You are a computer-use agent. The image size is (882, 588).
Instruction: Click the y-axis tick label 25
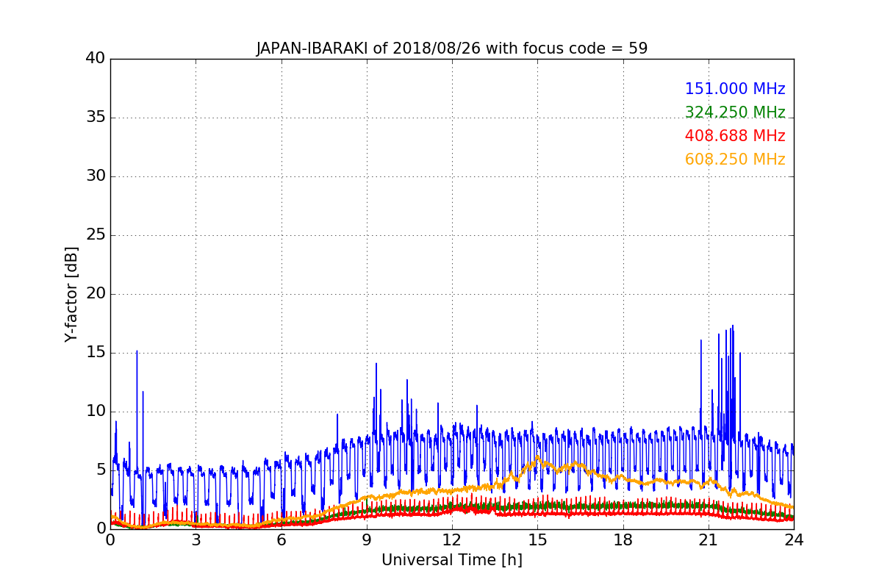[x=95, y=235]
